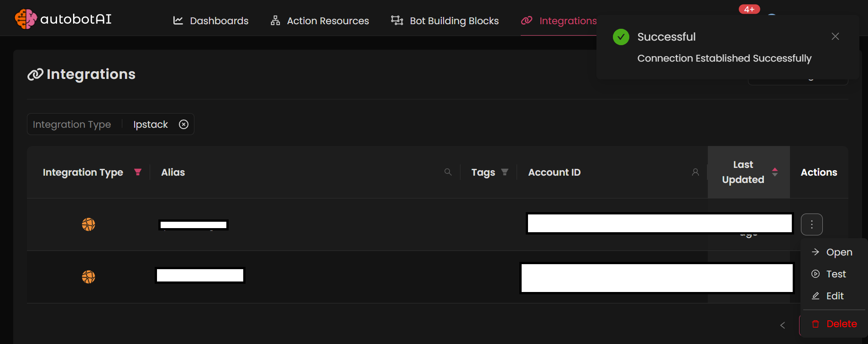Viewport: 868px width, 344px height.
Task: Open the Dashboards tab
Action: pyautogui.click(x=211, y=21)
